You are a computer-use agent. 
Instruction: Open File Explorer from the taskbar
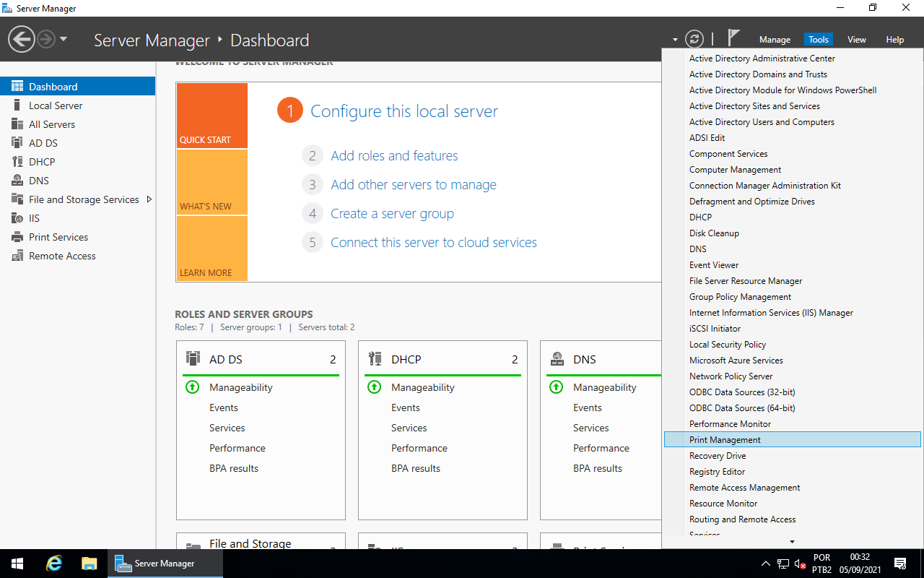[89, 564]
